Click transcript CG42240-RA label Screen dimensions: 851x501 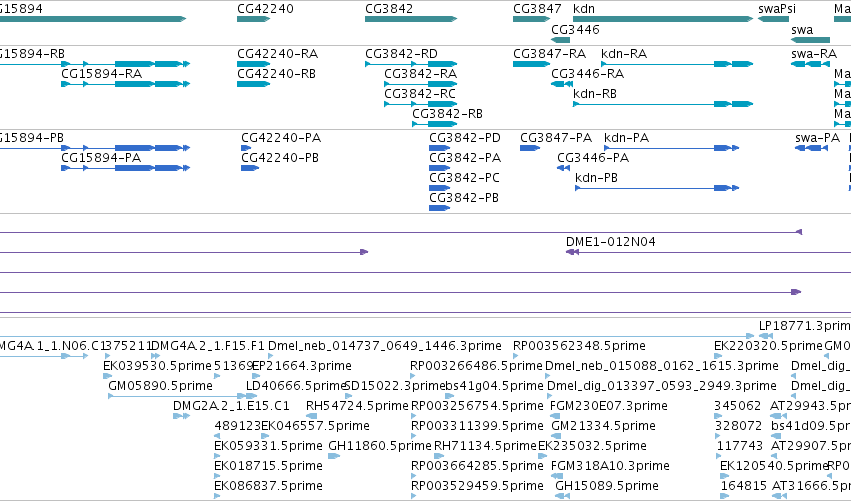pyautogui.click(x=277, y=54)
